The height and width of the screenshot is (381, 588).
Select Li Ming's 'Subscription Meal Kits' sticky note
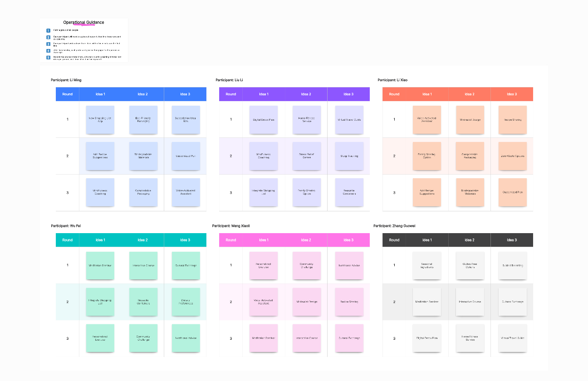pos(186,120)
